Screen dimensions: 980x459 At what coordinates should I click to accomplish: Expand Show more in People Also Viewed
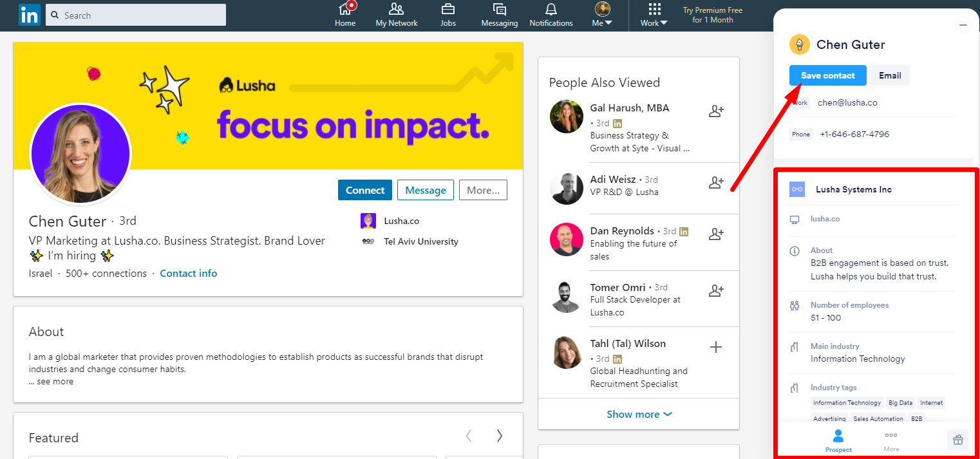pos(638,414)
